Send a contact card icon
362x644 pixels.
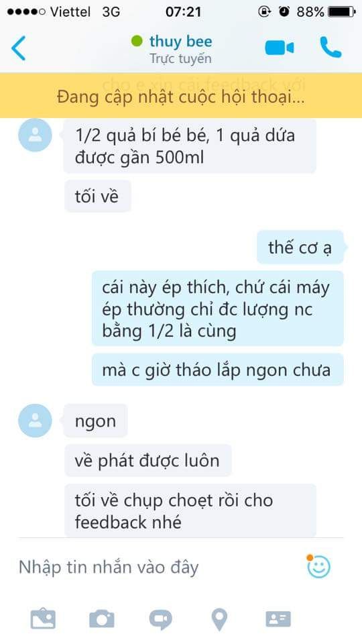click(x=278, y=619)
